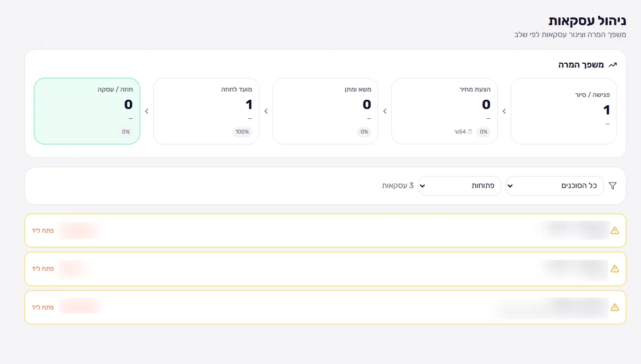
Task: Click the 0% badge in חוזה / עסקה card
Action: 126,131
